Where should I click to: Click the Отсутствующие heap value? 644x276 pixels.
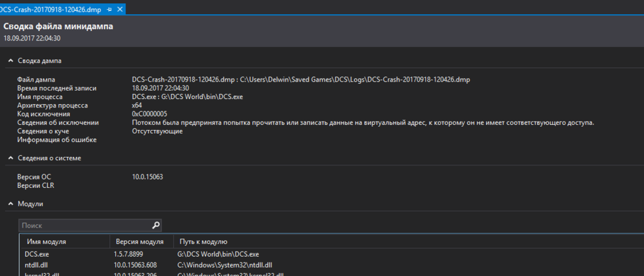coord(157,131)
